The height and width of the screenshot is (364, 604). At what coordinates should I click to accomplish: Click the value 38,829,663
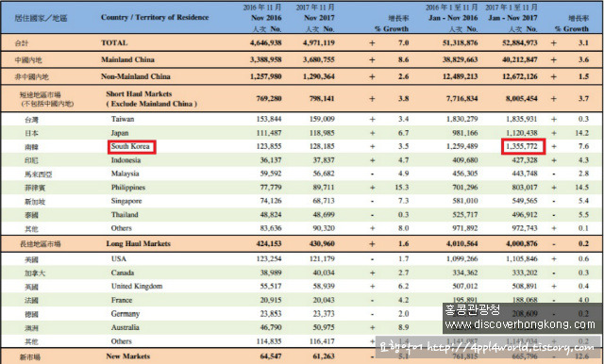click(461, 59)
